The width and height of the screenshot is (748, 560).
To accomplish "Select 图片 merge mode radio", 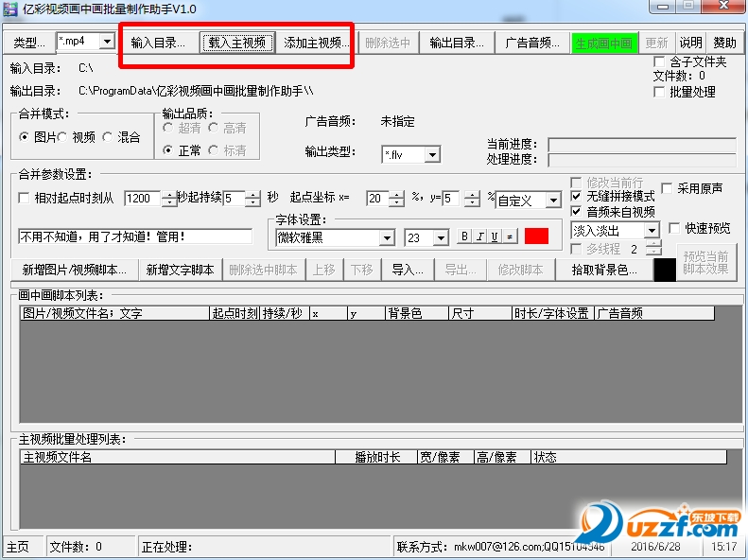I will point(37,137).
